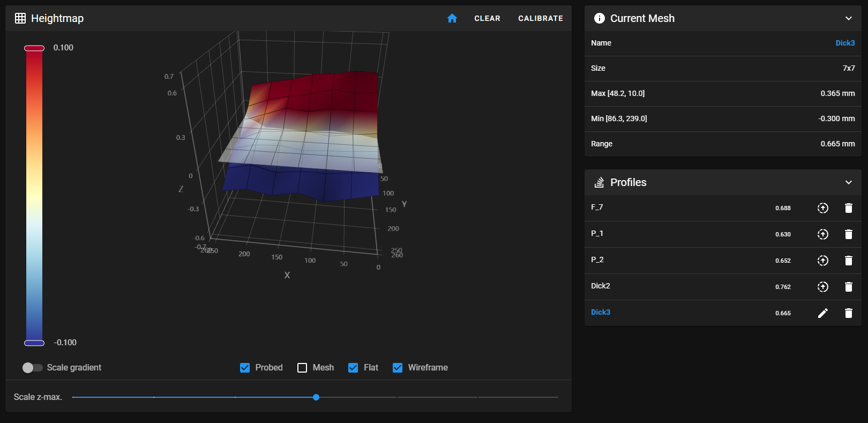Click the Heightmap panel title
868x423 pixels.
click(57, 18)
